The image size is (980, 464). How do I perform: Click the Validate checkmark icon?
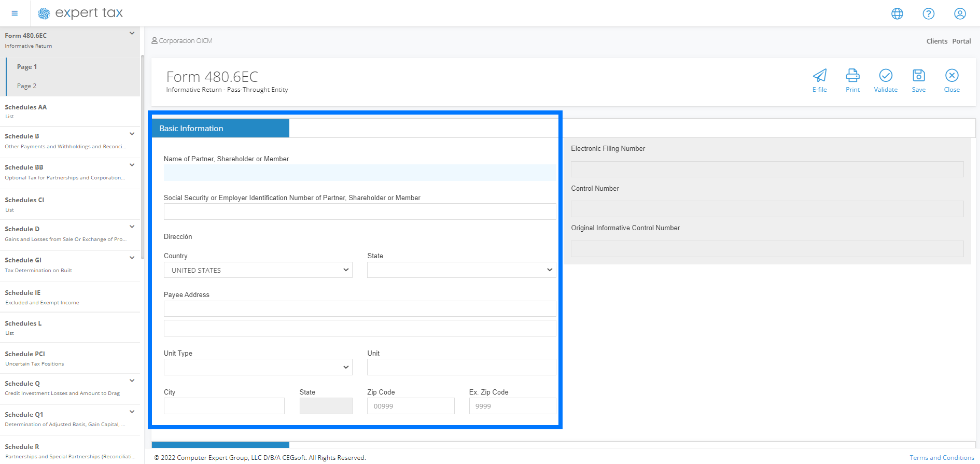[x=886, y=76]
